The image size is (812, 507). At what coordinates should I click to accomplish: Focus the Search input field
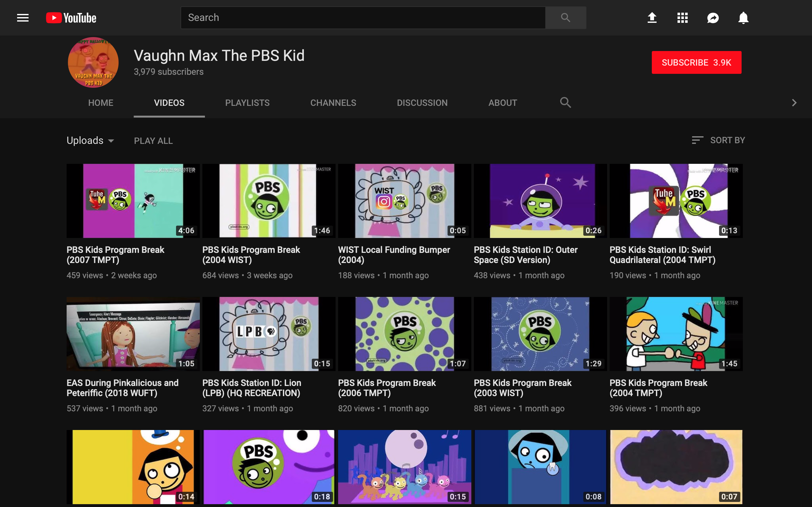tap(362, 18)
